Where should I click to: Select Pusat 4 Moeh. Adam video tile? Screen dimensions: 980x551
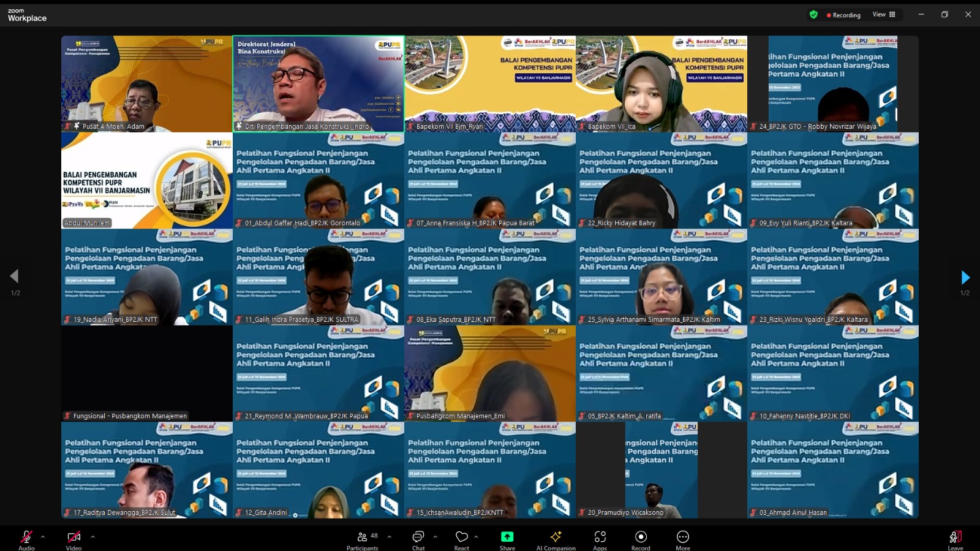(x=147, y=84)
